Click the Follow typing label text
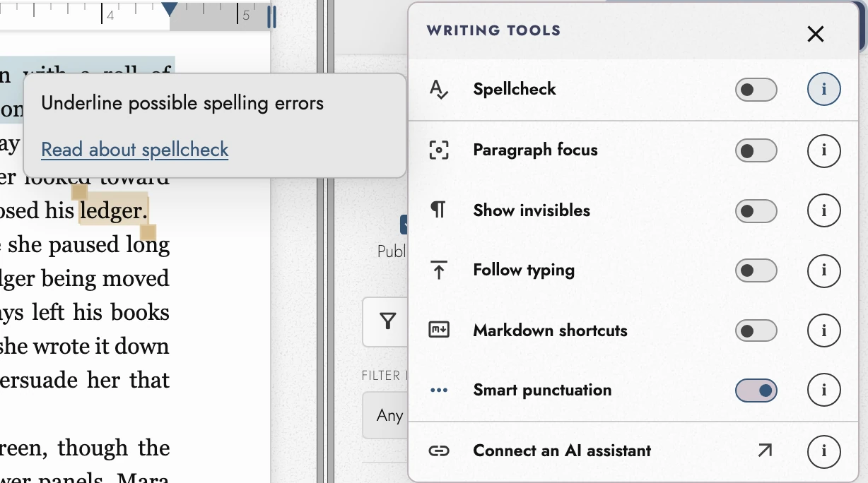The width and height of the screenshot is (868, 483). pyautogui.click(x=524, y=270)
